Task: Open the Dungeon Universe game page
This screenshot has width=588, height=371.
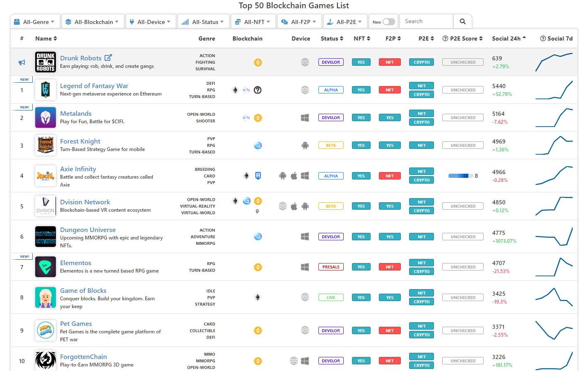Action: (88, 230)
